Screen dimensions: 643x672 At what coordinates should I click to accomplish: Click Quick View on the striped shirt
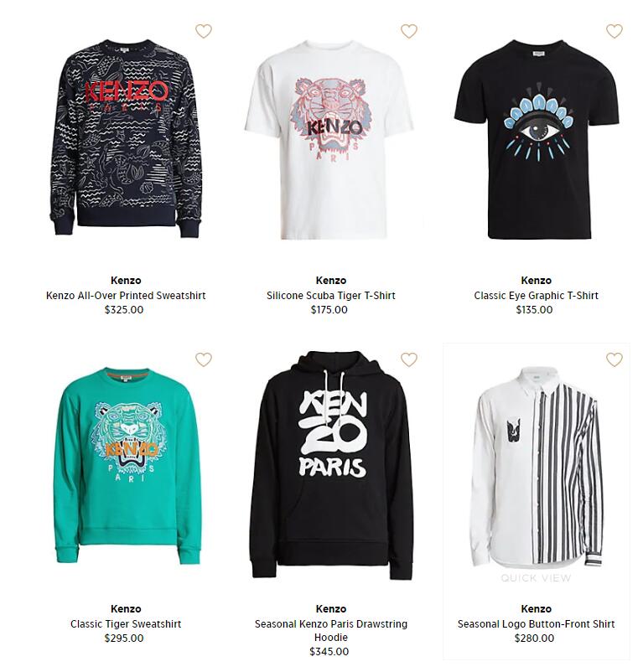536,577
